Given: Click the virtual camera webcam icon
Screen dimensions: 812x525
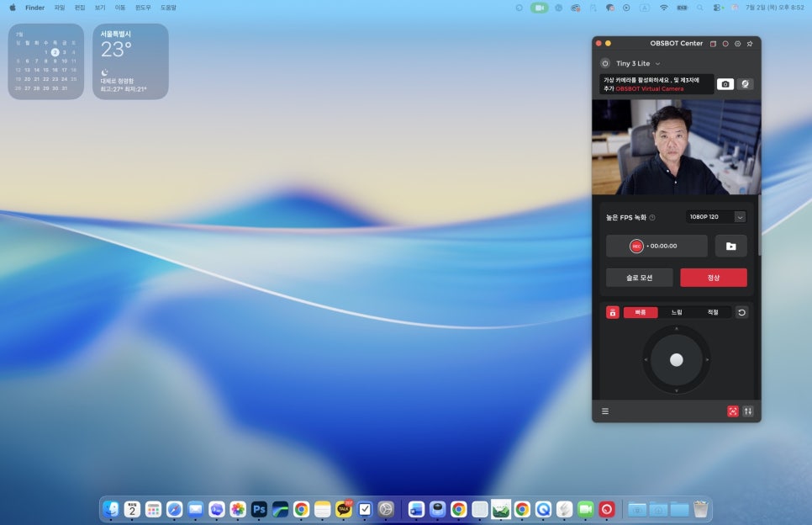Looking at the screenshot, I should click(746, 84).
